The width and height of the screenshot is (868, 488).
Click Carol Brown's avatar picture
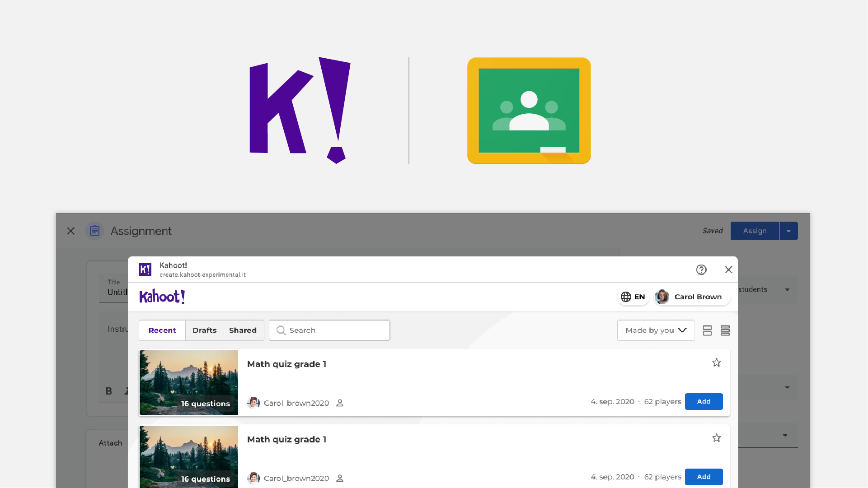pyautogui.click(x=662, y=297)
